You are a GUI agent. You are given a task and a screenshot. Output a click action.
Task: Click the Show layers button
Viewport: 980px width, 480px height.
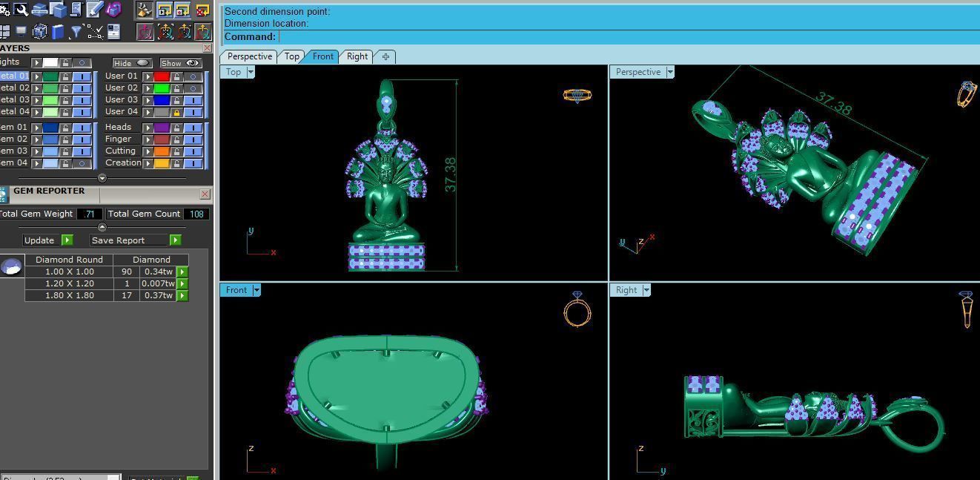coord(181,63)
